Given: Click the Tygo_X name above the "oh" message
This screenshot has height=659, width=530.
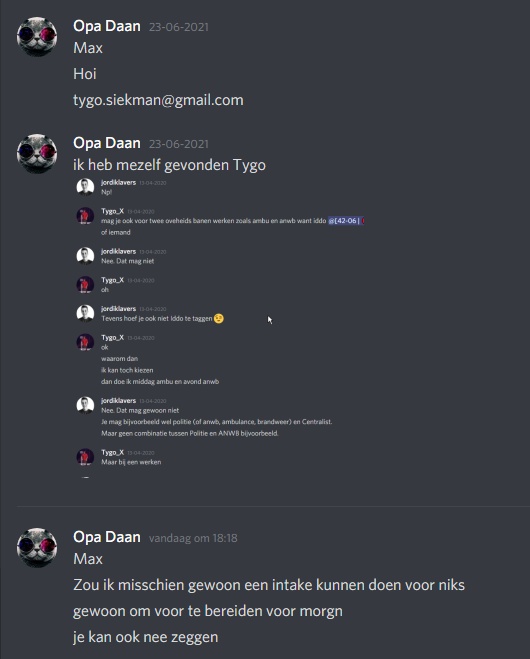Looking at the screenshot, I should (x=112, y=280).
